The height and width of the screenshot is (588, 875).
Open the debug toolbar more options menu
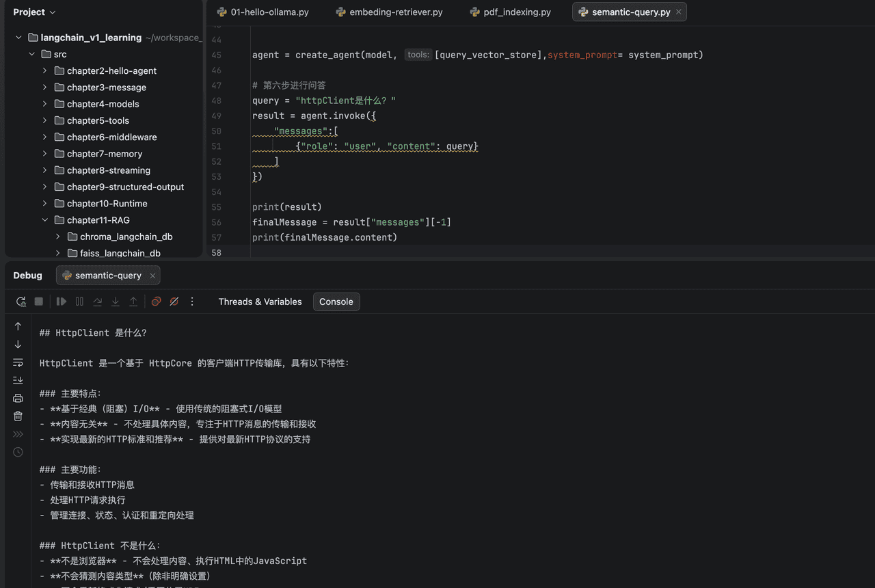click(192, 302)
